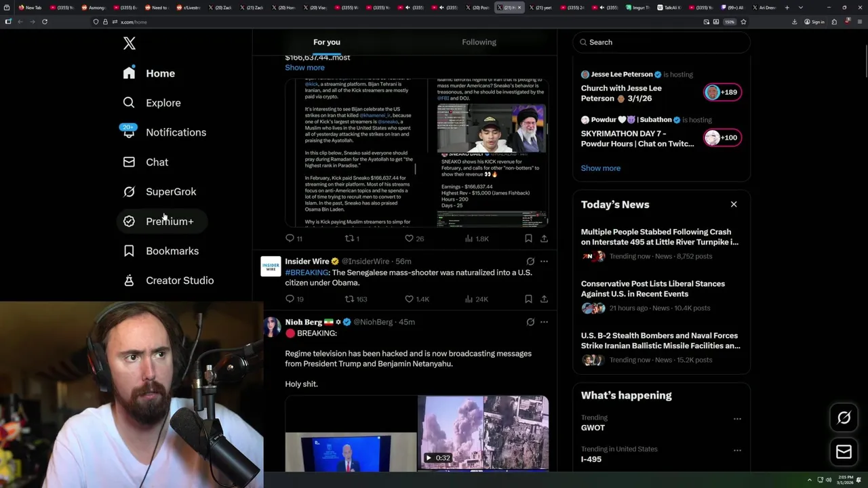Click Show more under live spaces

coord(600,168)
